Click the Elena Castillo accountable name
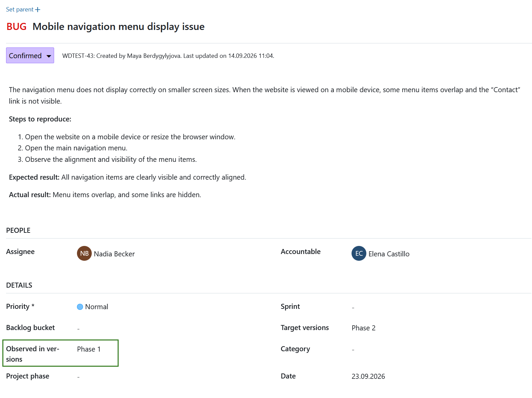The width and height of the screenshot is (532, 398). [x=389, y=254]
